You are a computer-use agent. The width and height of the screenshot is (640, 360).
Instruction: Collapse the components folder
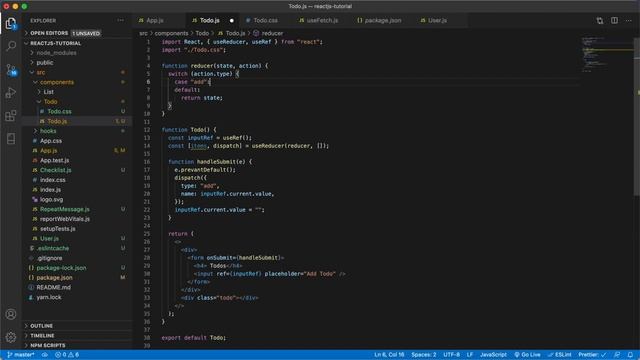coord(57,82)
